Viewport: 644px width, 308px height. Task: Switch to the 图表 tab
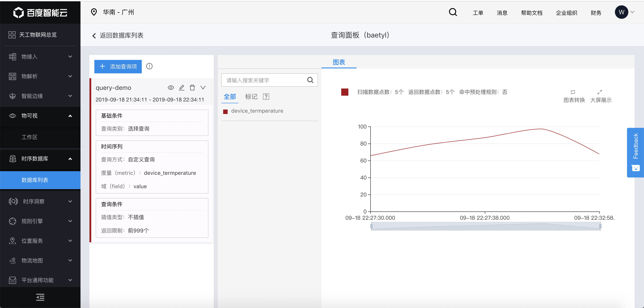339,62
